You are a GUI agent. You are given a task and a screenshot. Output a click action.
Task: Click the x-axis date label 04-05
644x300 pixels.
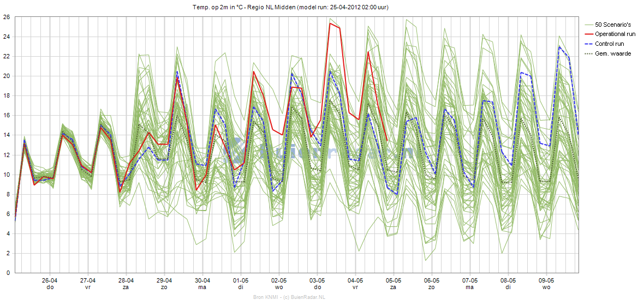click(355, 281)
